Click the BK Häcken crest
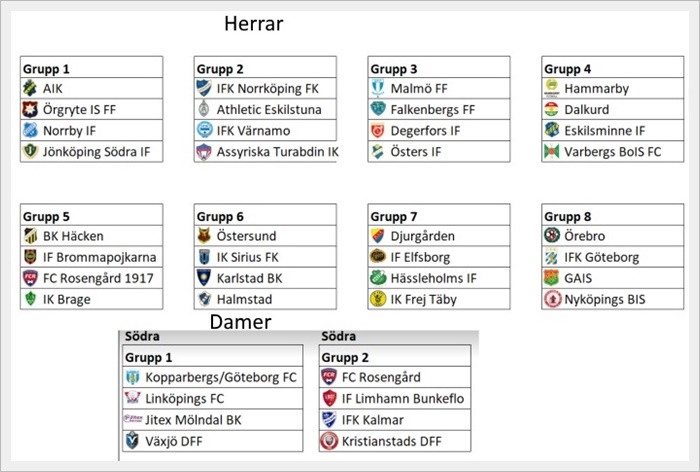 pos(30,236)
